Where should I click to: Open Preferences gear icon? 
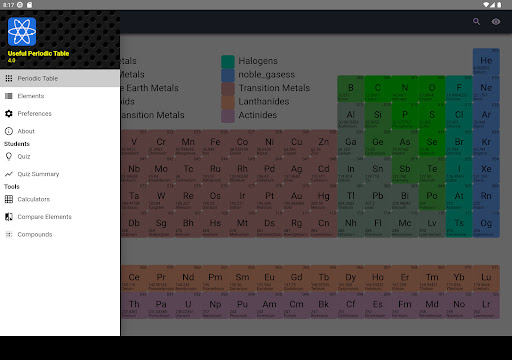[9, 114]
